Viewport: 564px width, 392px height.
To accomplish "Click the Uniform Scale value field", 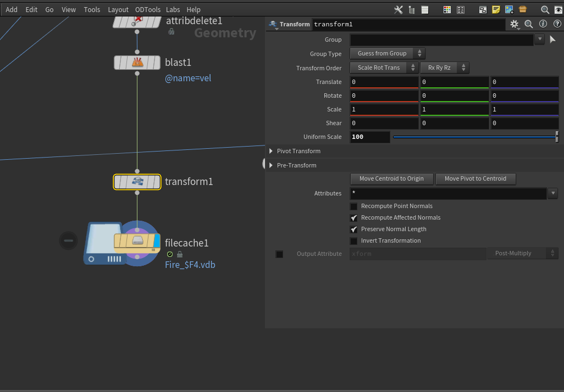I will [370, 137].
